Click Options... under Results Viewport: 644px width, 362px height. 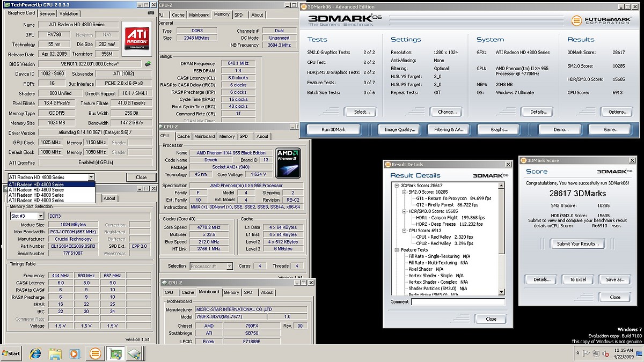(x=618, y=112)
